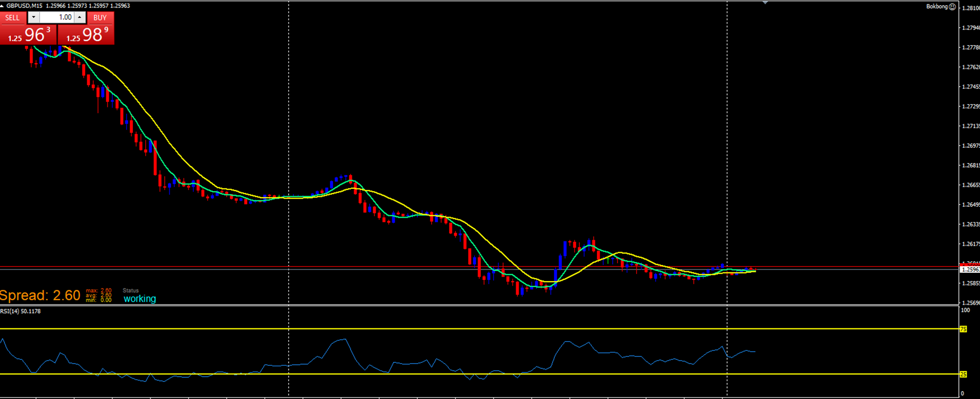Click the 1.27780 price axis label
This screenshot has height=399, width=980.
click(971, 48)
